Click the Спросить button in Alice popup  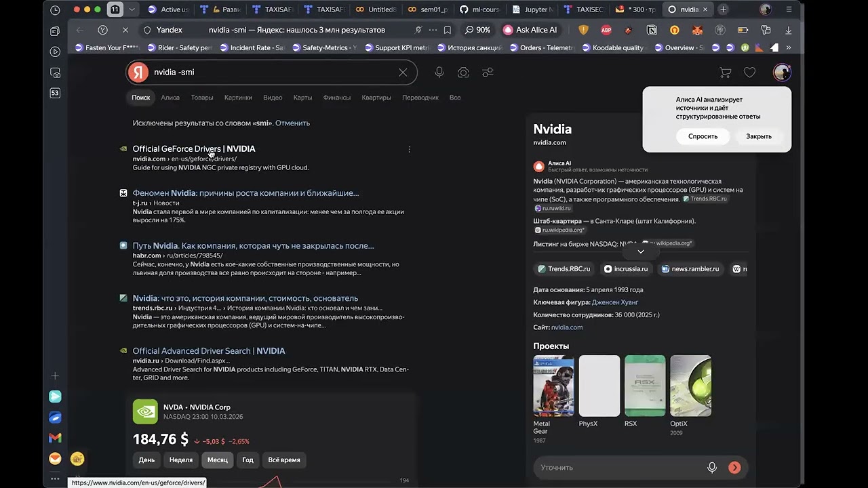coord(703,136)
